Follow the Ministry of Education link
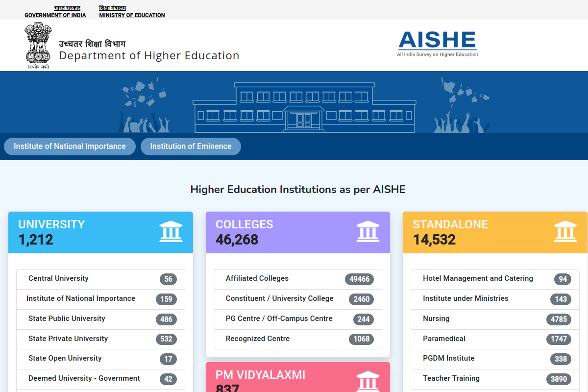This screenshot has height=392, width=588. point(132,12)
